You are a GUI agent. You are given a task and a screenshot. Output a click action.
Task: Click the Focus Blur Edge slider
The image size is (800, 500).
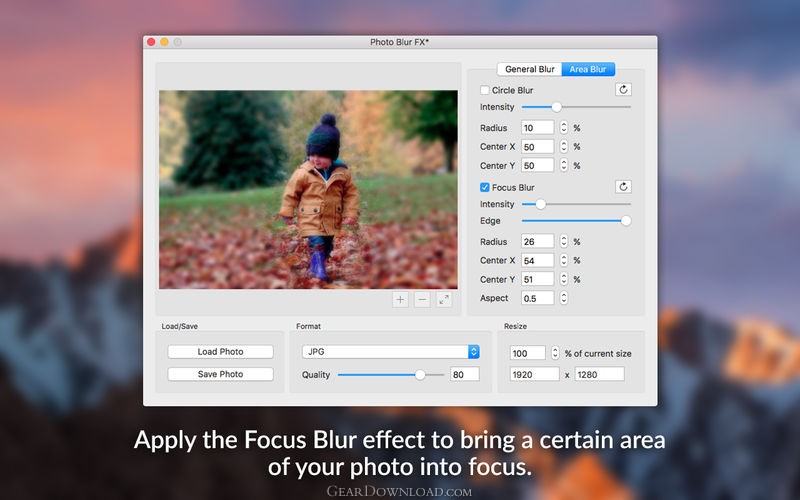point(576,220)
